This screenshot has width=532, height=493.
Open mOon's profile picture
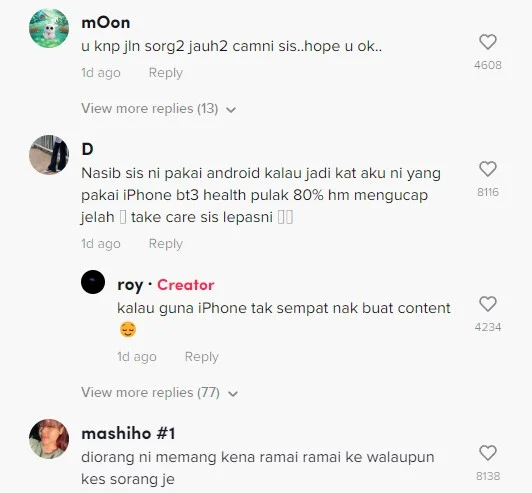49,28
